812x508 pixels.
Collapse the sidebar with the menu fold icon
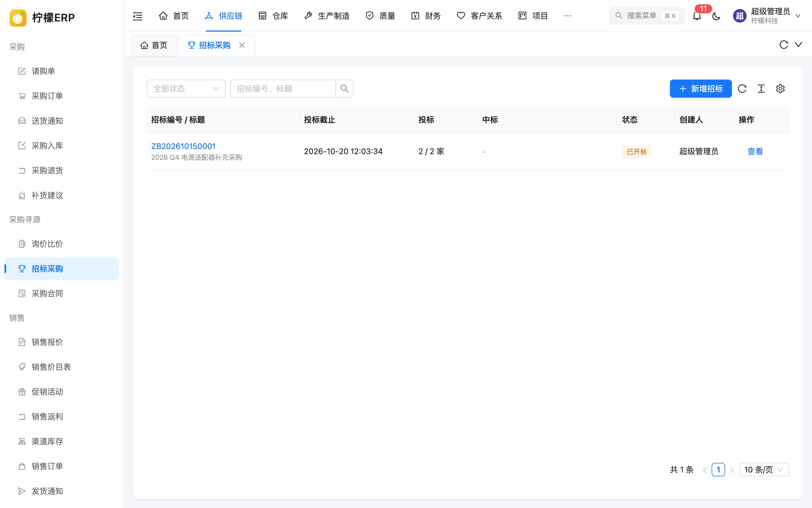tap(138, 16)
